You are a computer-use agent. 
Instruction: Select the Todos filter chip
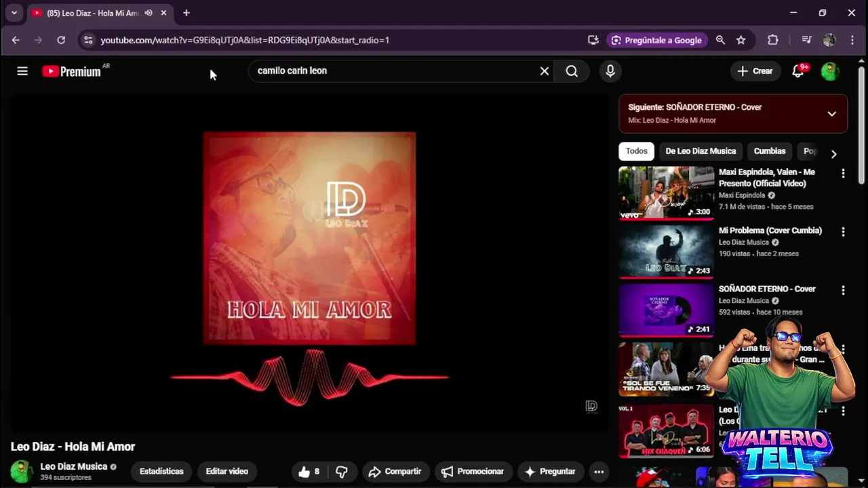click(636, 151)
